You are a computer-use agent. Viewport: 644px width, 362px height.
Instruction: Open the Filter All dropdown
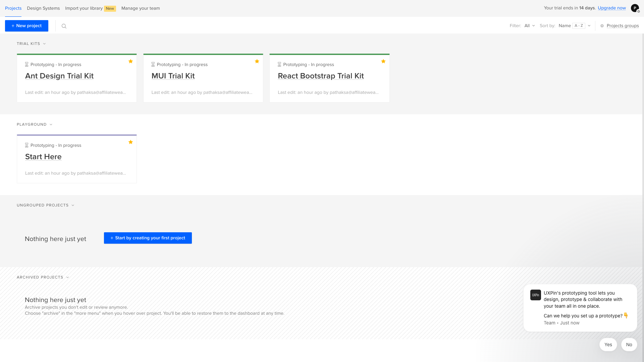pos(530,26)
